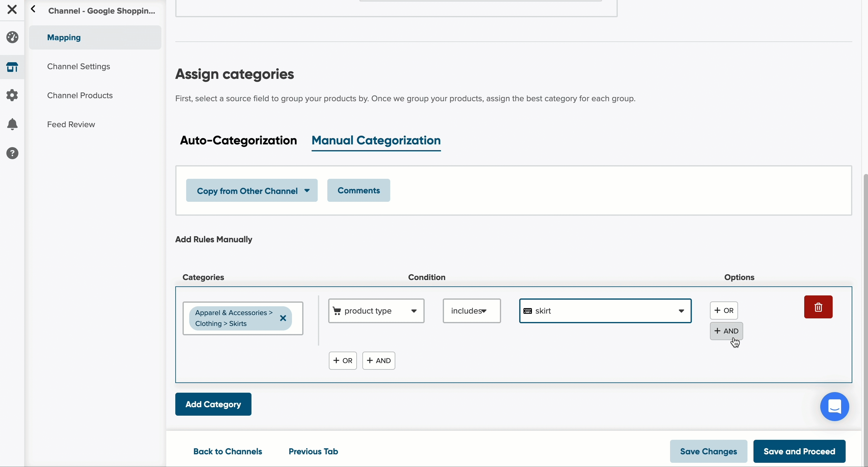Image resolution: width=868 pixels, height=467 pixels.
Task: Close the panel with the top-left X
Action: tap(12, 9)
